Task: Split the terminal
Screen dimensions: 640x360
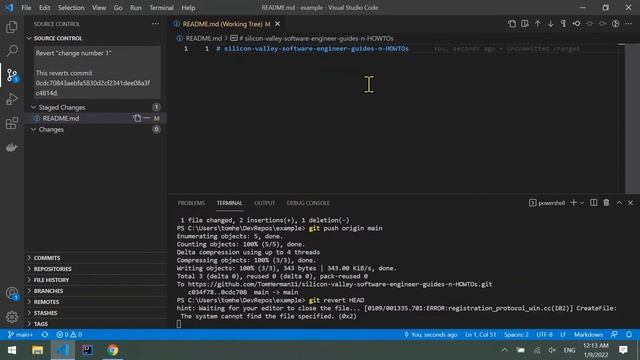Action: tap(593, 203)
